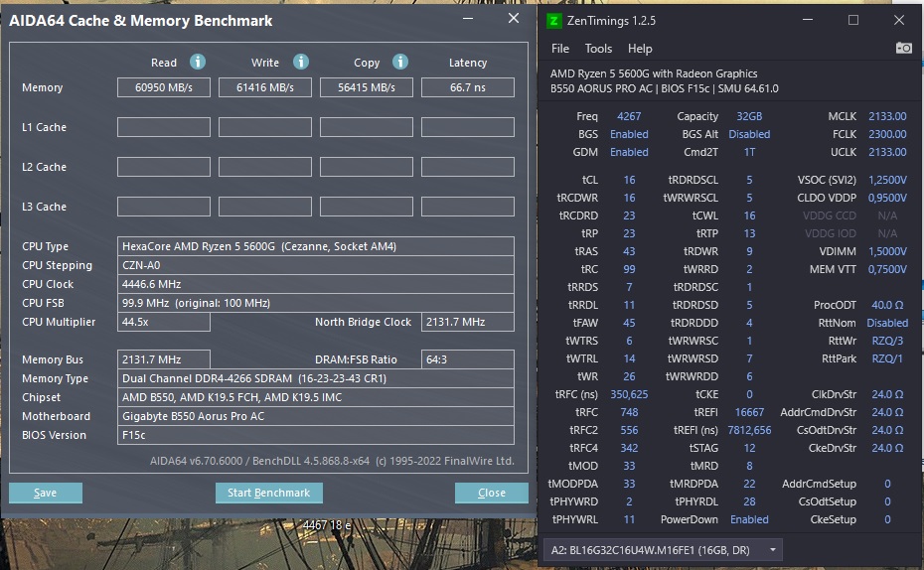Click the BIOS Version value F15c
924x570 pixels.
[x=316, y=435]
